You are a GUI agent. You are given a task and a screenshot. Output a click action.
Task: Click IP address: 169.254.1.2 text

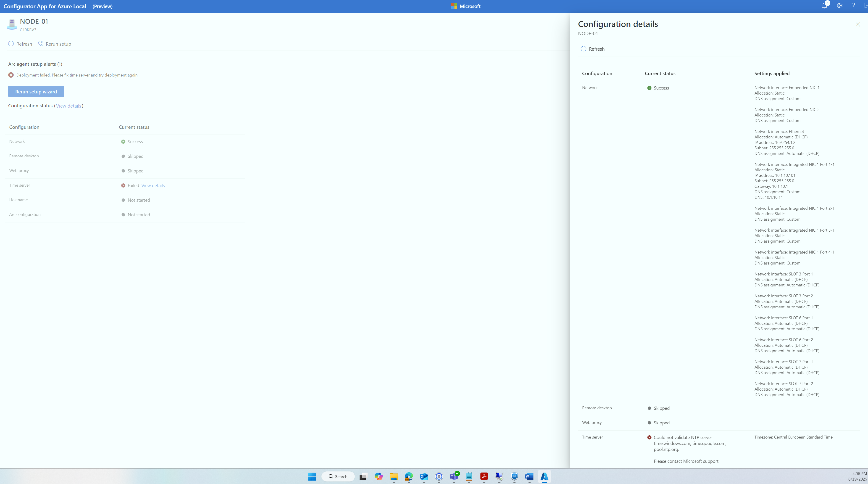point(775,142)
